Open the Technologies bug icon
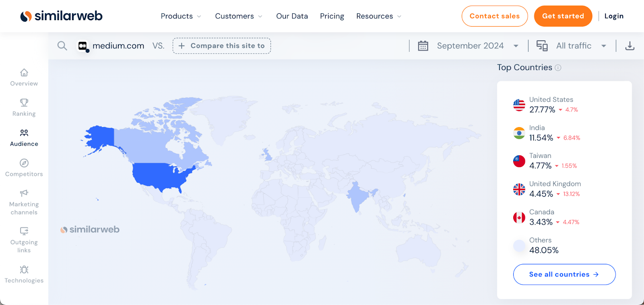This screenshot has height=305, width=644. tap(24, 269)
